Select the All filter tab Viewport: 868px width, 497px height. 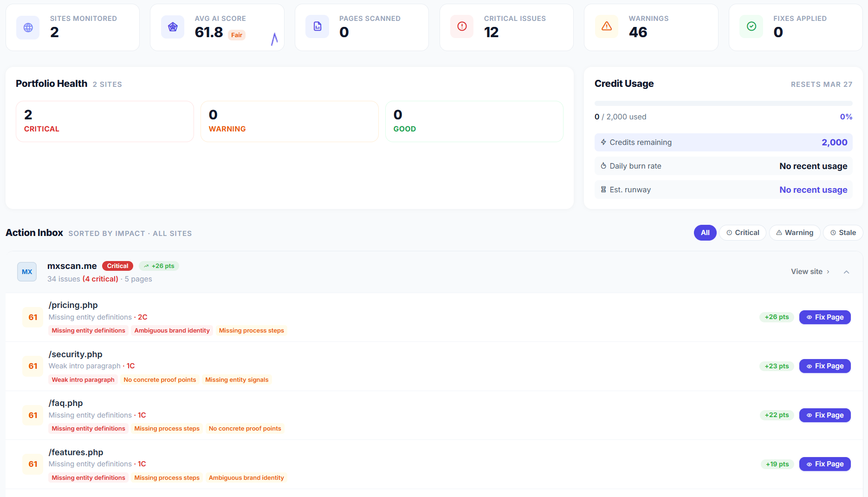tap(705, 232)
